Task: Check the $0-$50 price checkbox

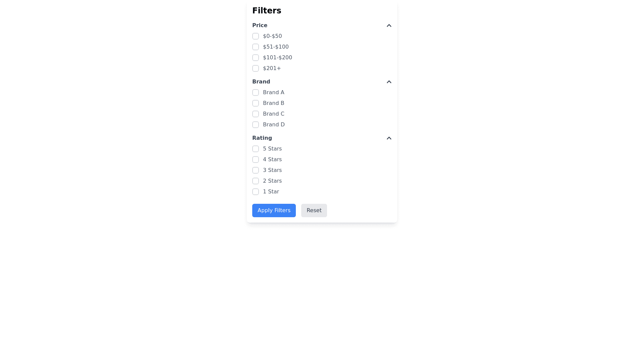Action: coord(256,36)
